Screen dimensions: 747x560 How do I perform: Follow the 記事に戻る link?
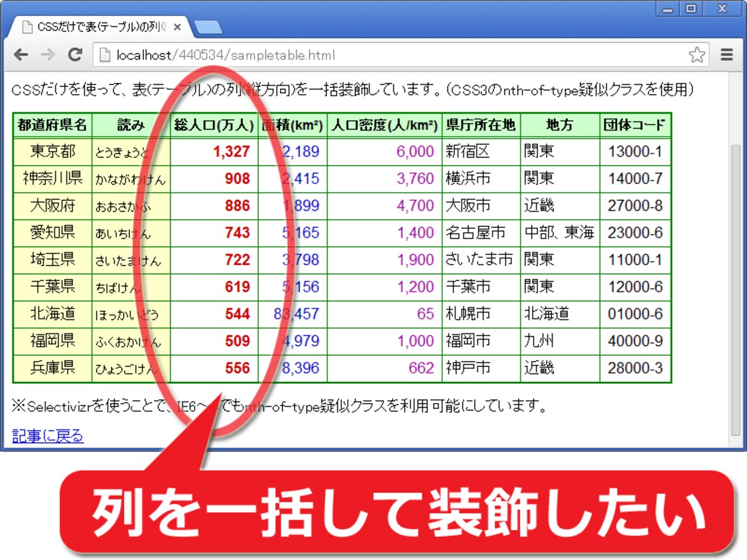point(48,436)
